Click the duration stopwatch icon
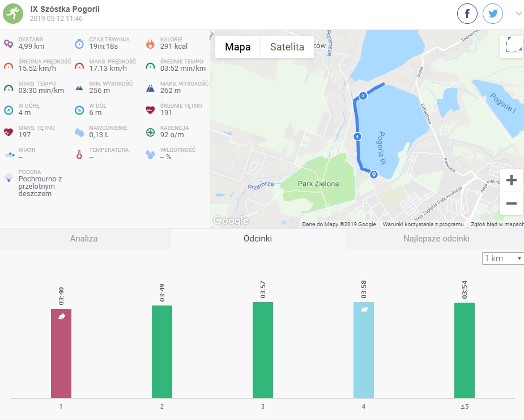524x420 pixels. pos(79,43)
